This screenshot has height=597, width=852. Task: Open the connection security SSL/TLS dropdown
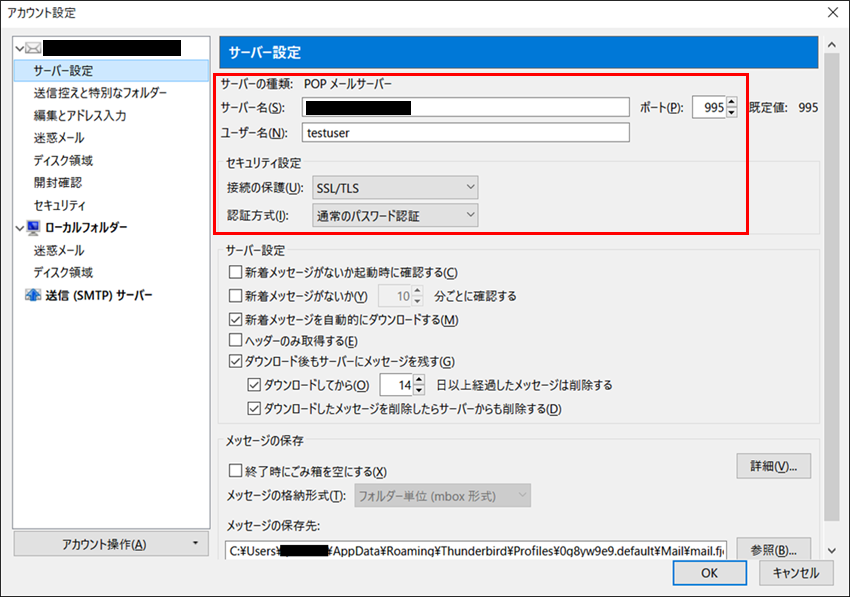coord(395,188)
